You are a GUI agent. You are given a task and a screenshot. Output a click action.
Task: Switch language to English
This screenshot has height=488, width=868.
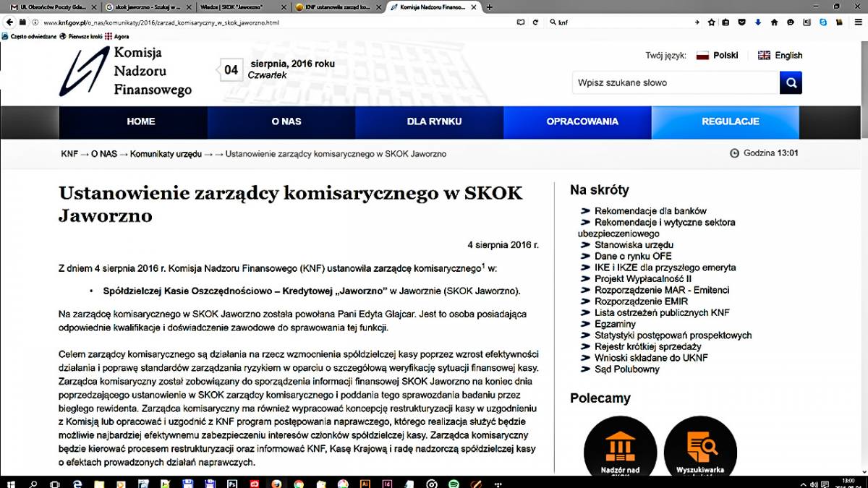pyautogui.click(x=780, y=56)
